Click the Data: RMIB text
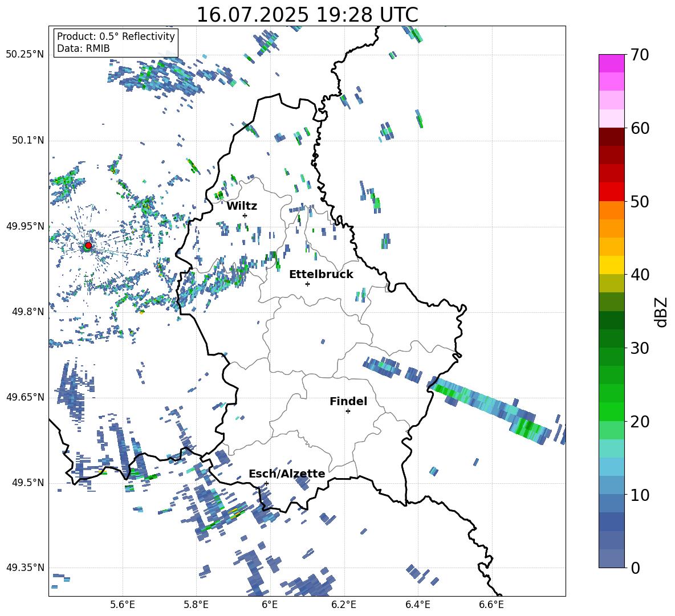This screenshot has height=616, width=675. [x=83, y=48]
